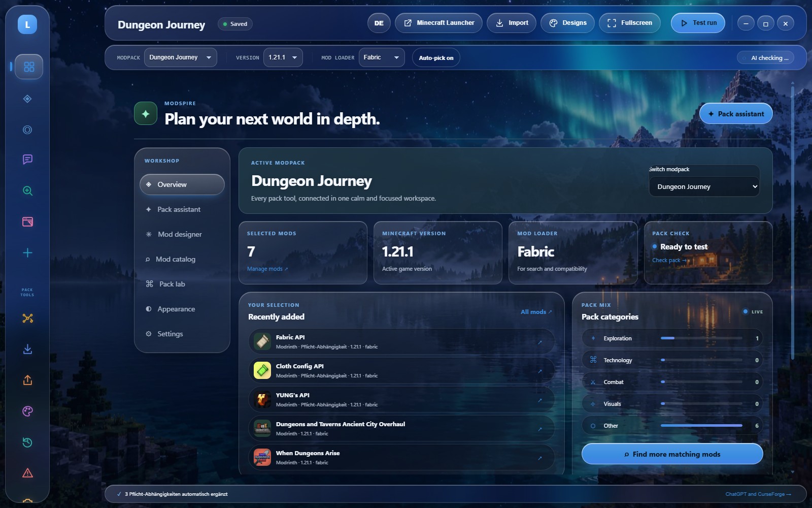812x508 pixels.
Task: Open the Modpack dropdown in toolbar
Action: tap(180, 57)
